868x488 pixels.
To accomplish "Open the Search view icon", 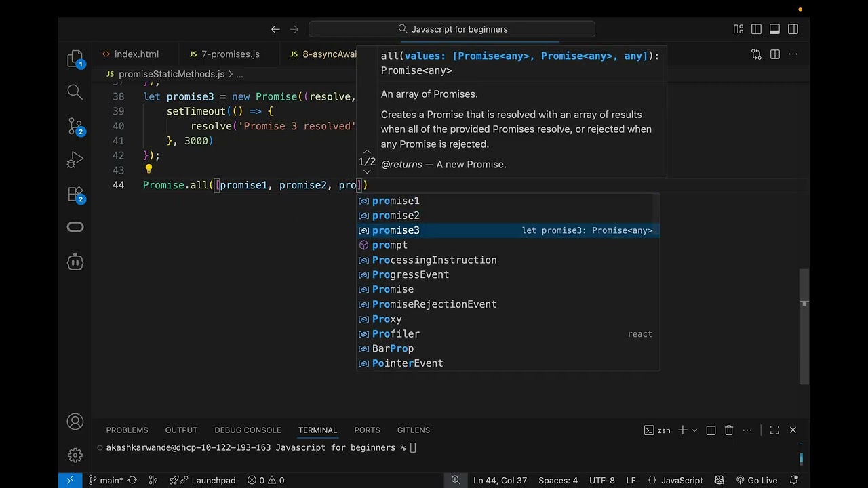I will (75, 91).
